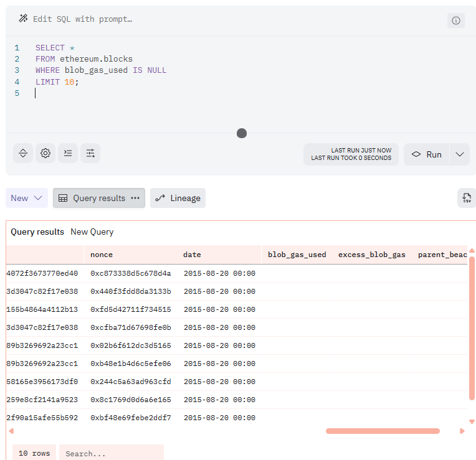Viewport: 476px width, 460px height.
Task: Click the date cell in 0xbf48e69febe2ddf7 row
Action: tap(219, 418)
